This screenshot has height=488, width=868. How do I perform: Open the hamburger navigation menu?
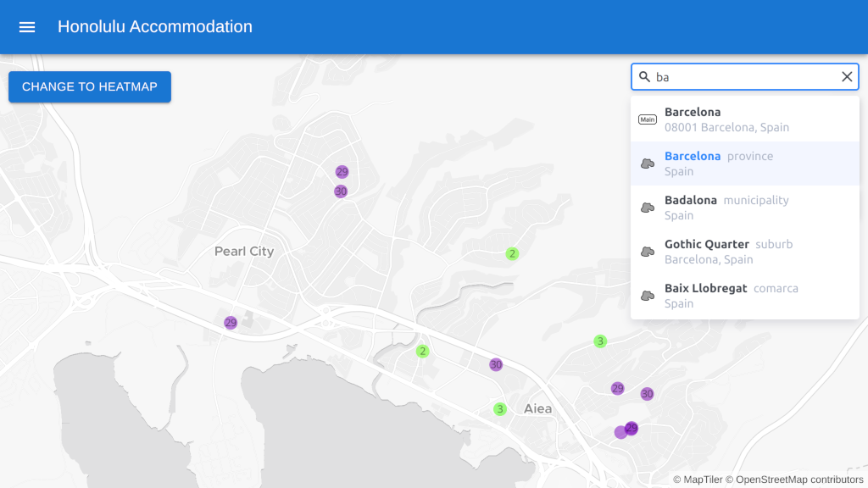tap(27, 27)
